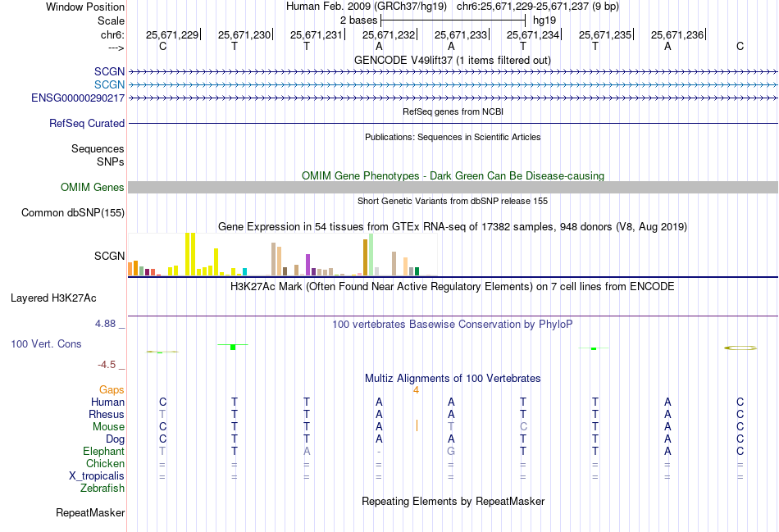Click the PhyloP Basewise Conservation title

[453, 325]
